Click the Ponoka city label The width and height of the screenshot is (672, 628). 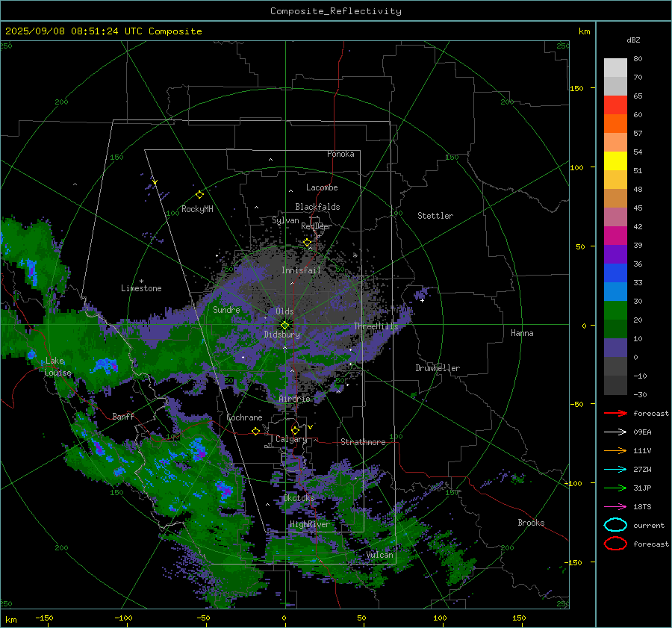(340, 154)
